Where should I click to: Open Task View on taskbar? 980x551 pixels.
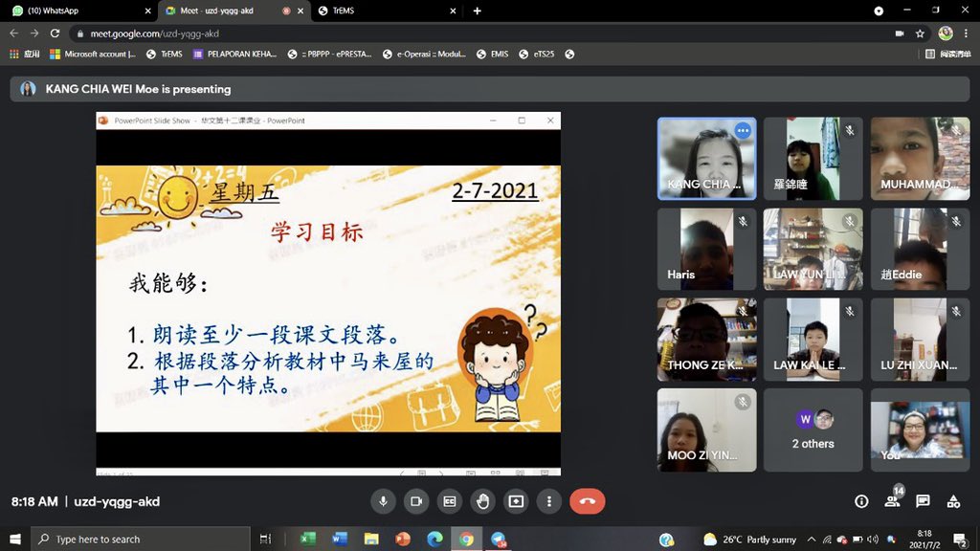(x=266, y=539)
